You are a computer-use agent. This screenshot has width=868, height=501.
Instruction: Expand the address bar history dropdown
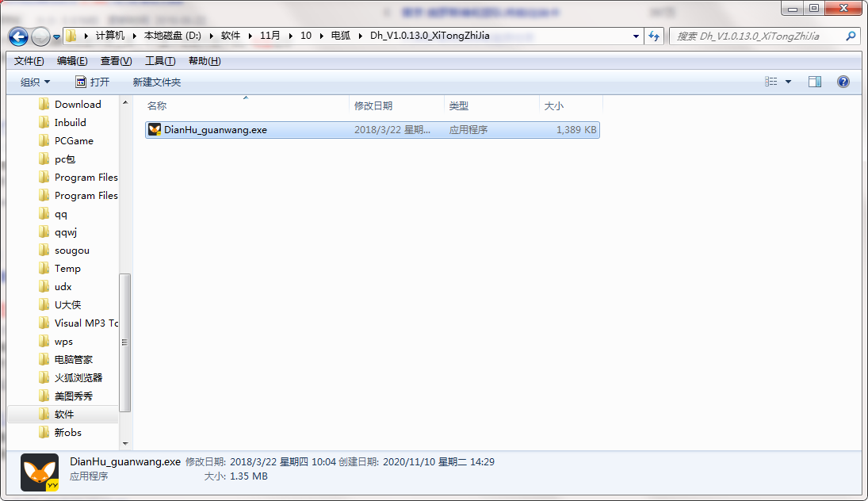point(637,36)
